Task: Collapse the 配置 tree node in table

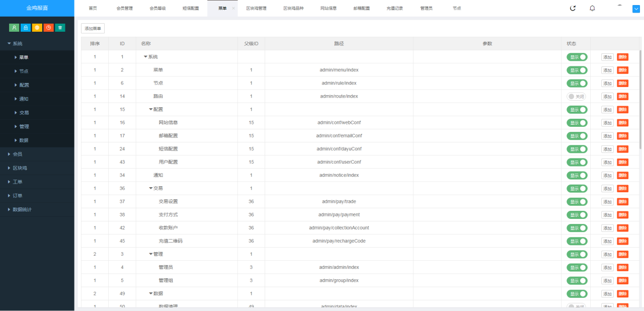Action: click(x=150, y=110)
